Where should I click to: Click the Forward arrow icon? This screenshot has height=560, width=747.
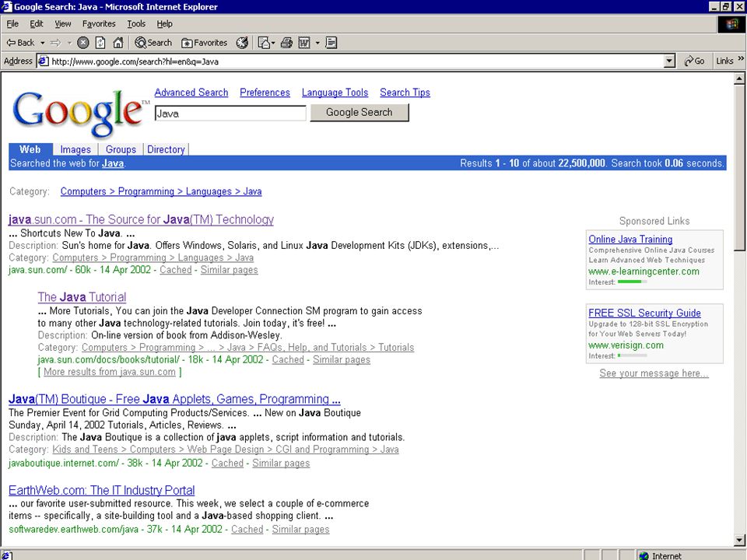[56, 43]
